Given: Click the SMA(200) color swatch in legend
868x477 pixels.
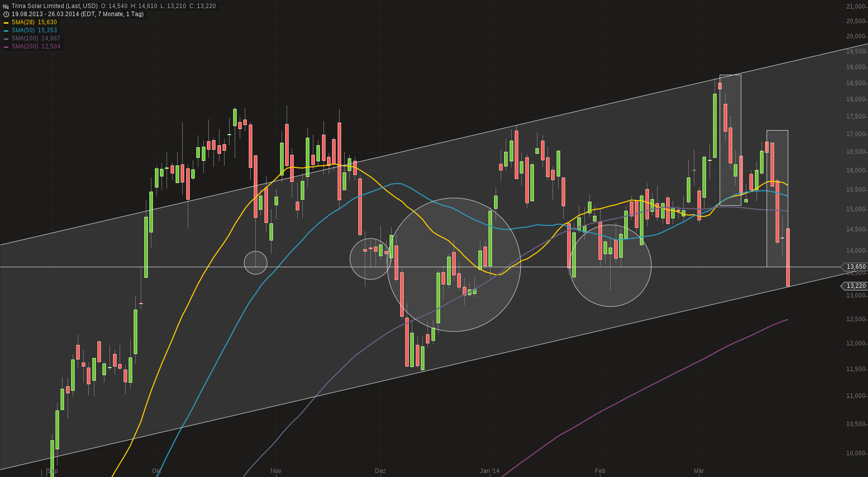Looking at the screenshot, I should (6, 46).
